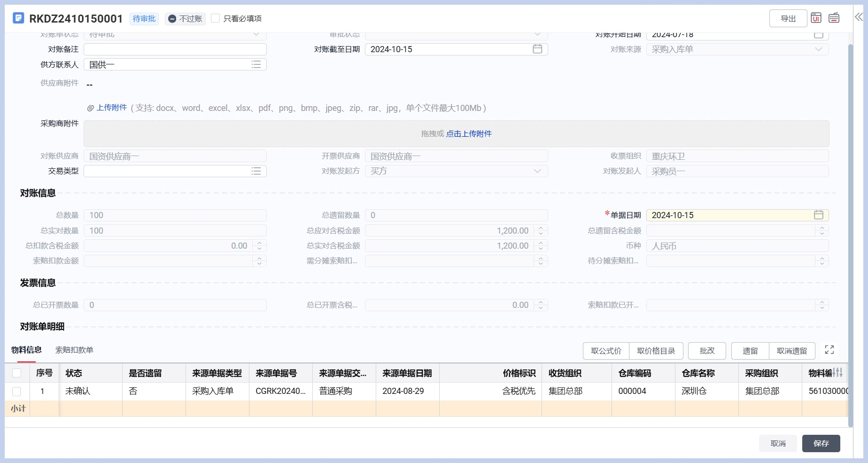Open list picker in 供方联系人 field
This screenshot has width=868, height=463.
(x=256, y=64)
